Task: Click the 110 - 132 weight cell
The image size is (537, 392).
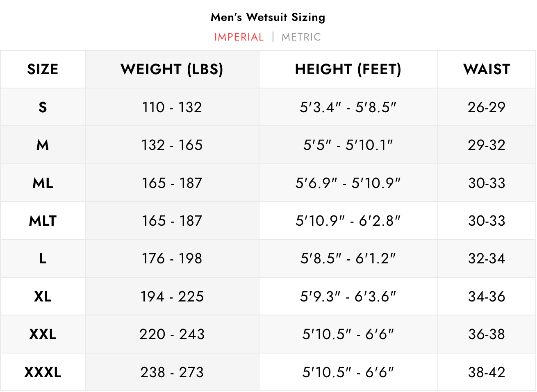Action: 172,107
